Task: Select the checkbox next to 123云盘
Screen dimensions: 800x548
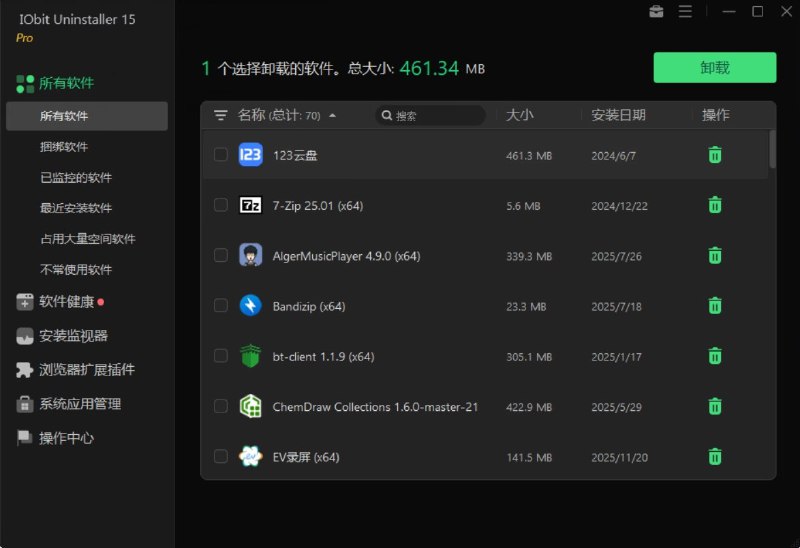Action: pos(221,155)
